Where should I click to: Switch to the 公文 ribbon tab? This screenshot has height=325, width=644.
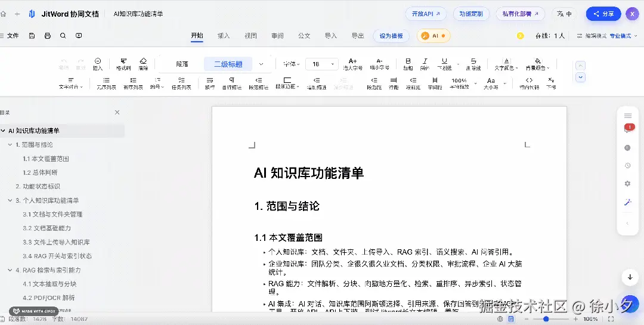[304, 36]
